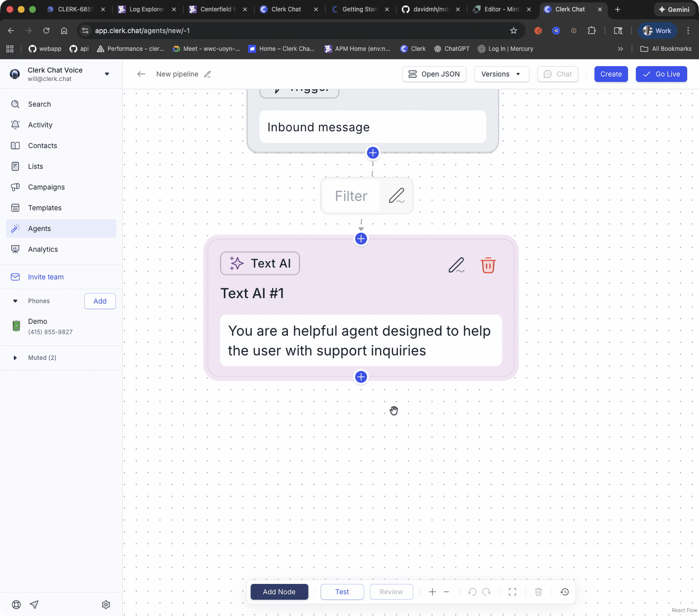Click the Text AI #1 node title
699x616 pixels.
[252, 293]
